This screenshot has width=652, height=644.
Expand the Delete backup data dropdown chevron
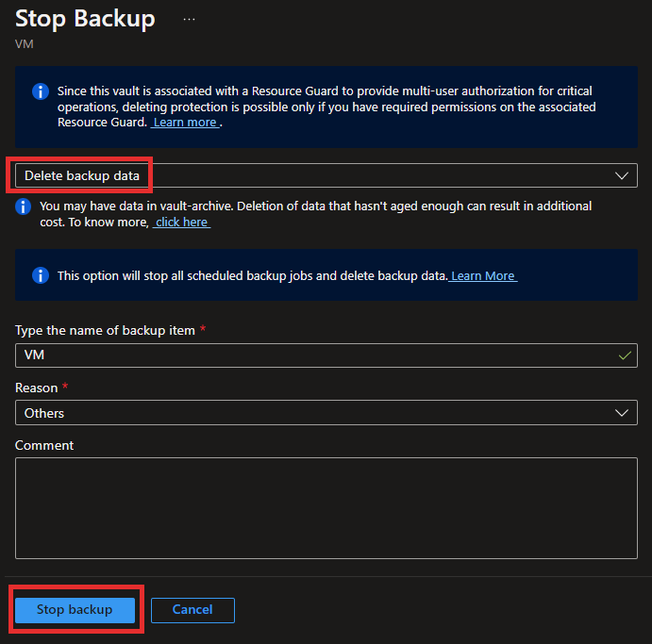tap(622, 175)
